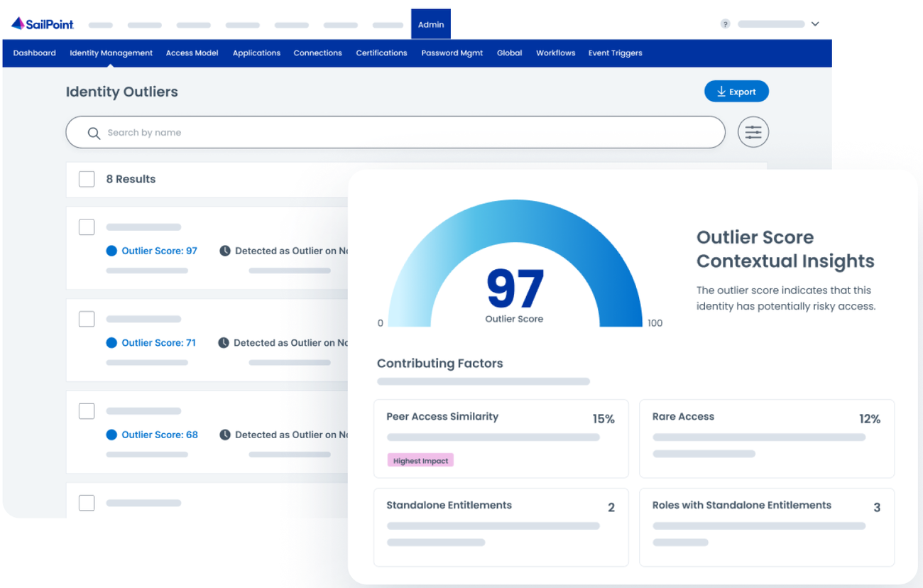
Task: Click the Export button
Action: coord(736,92)
